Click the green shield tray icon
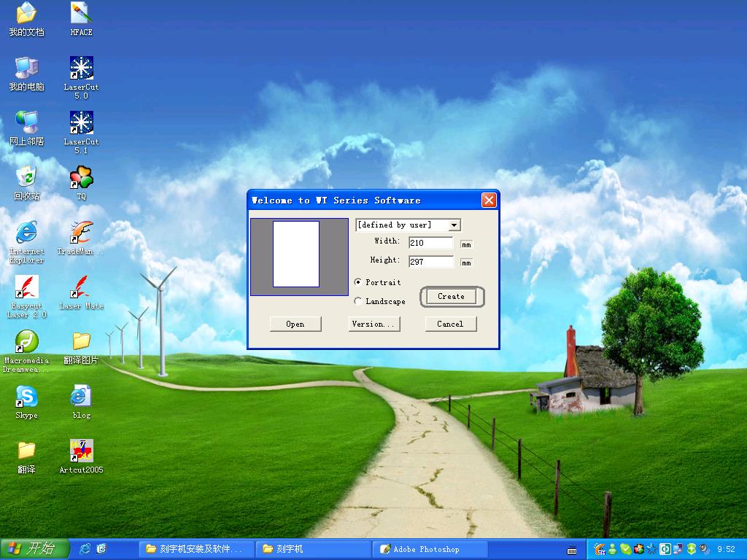 coord(692,549)
